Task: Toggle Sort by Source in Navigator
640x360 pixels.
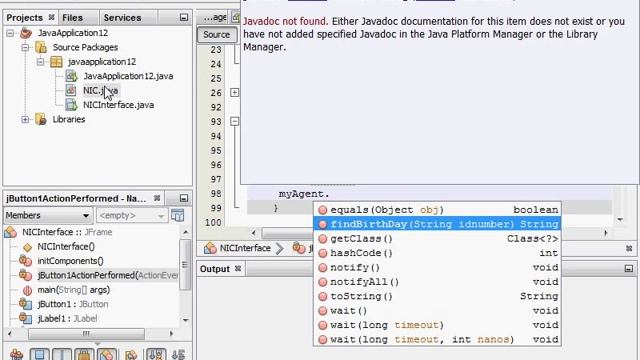Action: tap(178, 354)
